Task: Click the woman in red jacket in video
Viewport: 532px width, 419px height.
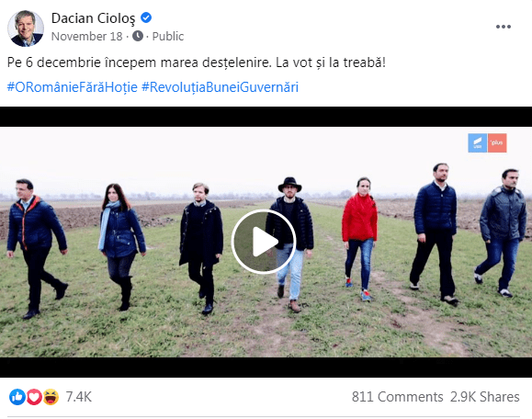Action: coord(359,237)
